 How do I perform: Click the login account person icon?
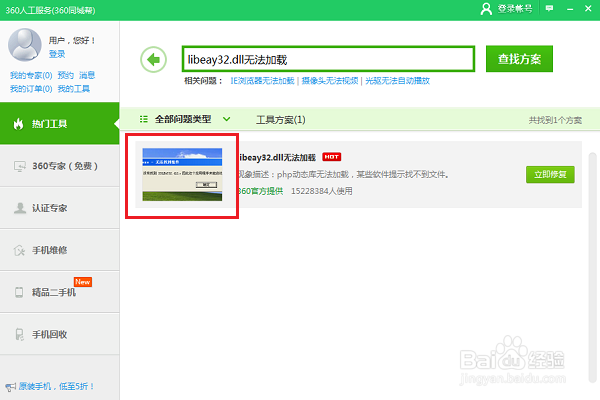486,8
